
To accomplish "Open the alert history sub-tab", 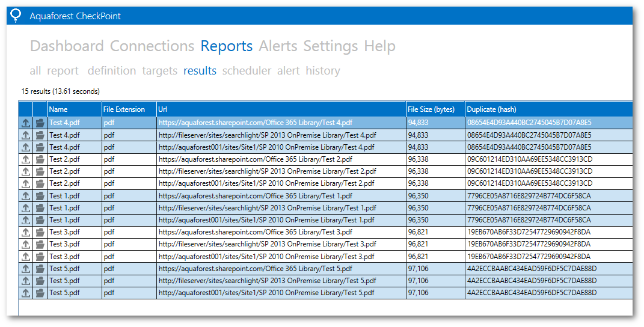I will (308, 71).
